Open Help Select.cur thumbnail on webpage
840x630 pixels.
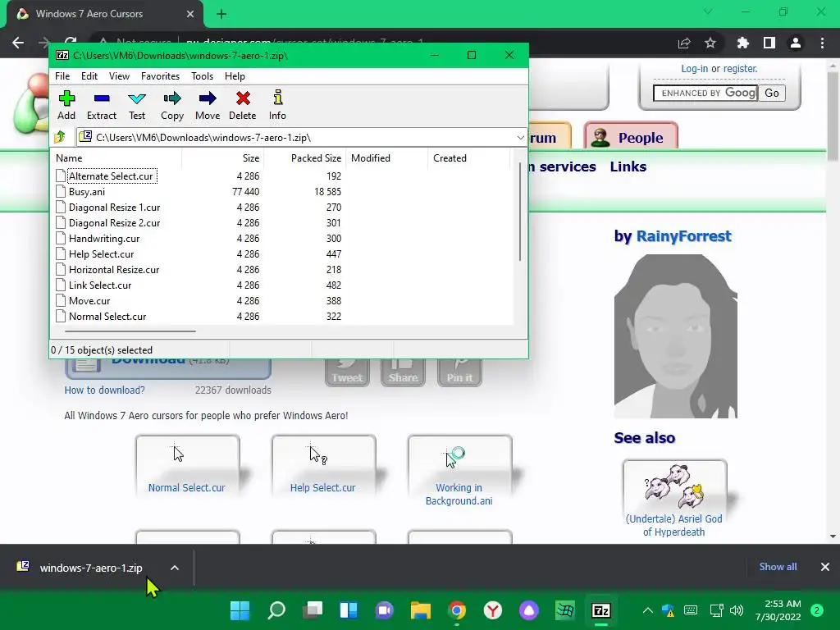click(323, 464)
